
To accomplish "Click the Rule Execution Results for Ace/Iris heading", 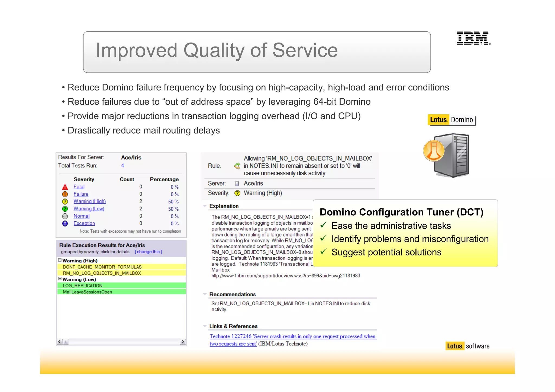I will 102,245.
